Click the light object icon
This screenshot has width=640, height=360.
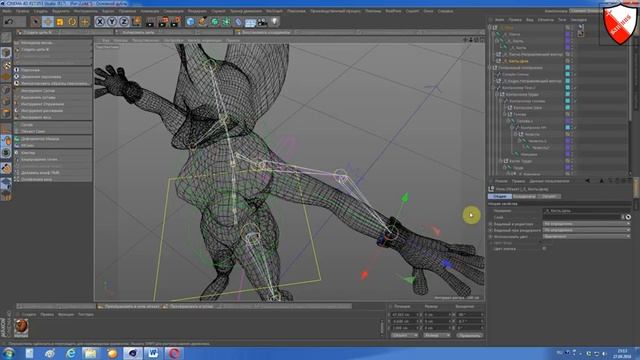click(275, 21)
